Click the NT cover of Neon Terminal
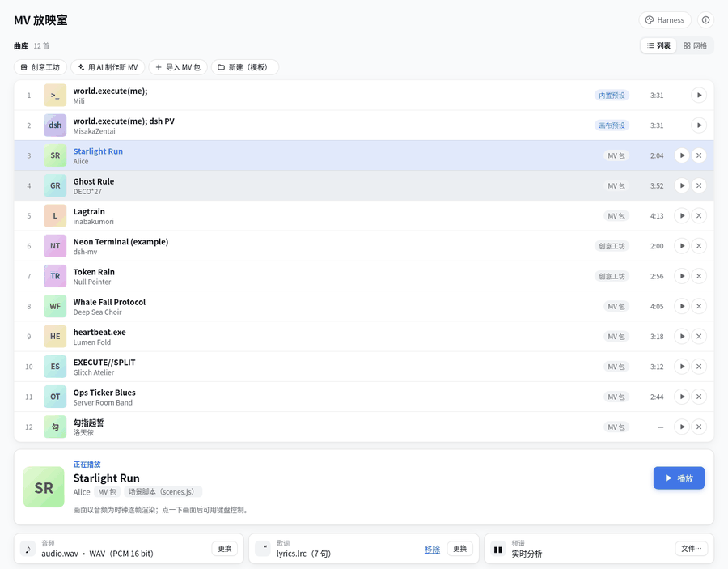 (55, 246)
